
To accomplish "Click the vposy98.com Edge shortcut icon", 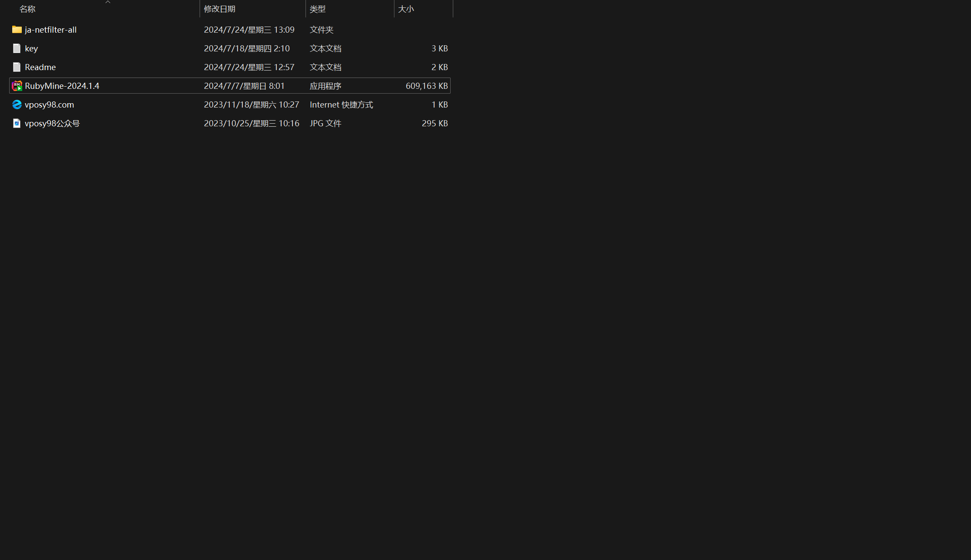I will pyautogui.click(x=17, y=105).
